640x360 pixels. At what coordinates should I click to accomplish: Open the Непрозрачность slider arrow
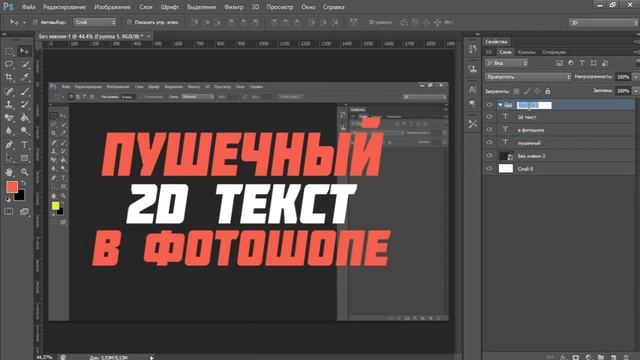636,77
